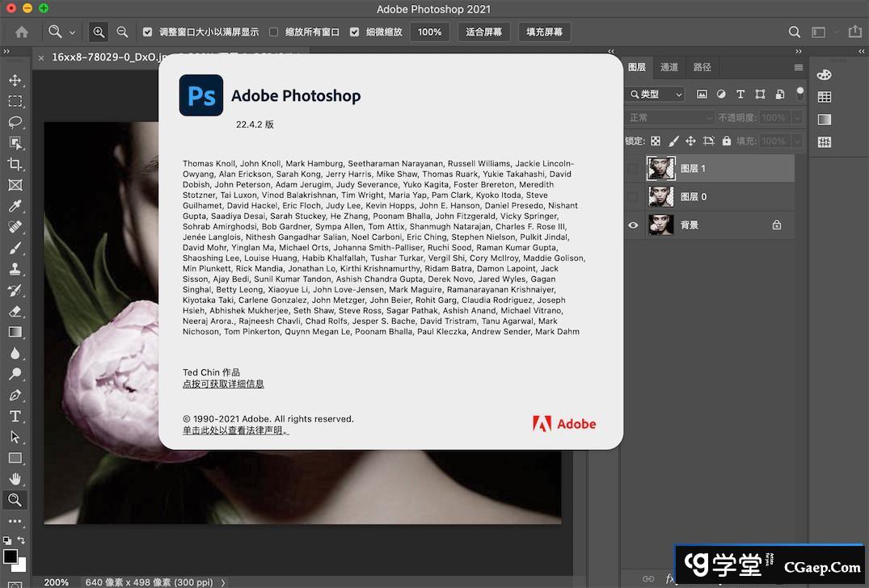The width and height of the screenshot is (869, 588).
Task: Select the Horizontal Type tool
Action: click(x=15, y=416)
